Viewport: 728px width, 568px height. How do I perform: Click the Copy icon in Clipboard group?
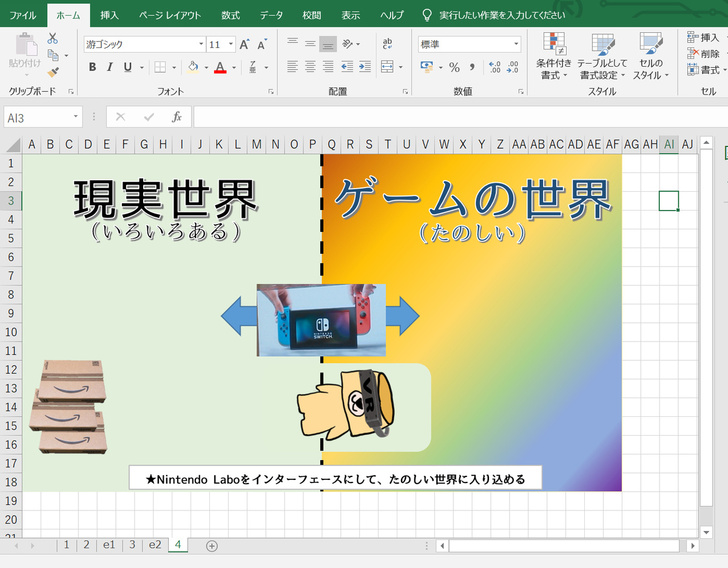(x=53, y=55)
